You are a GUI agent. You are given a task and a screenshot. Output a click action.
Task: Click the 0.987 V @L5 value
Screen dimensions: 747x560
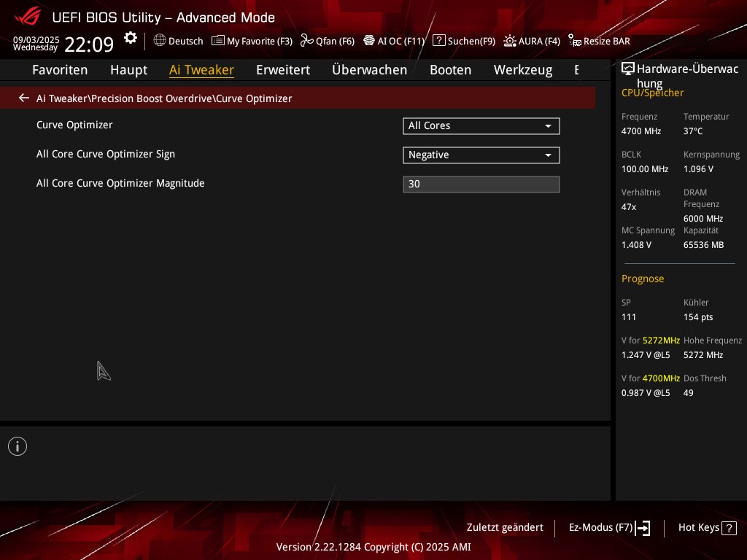coord(646,393)
